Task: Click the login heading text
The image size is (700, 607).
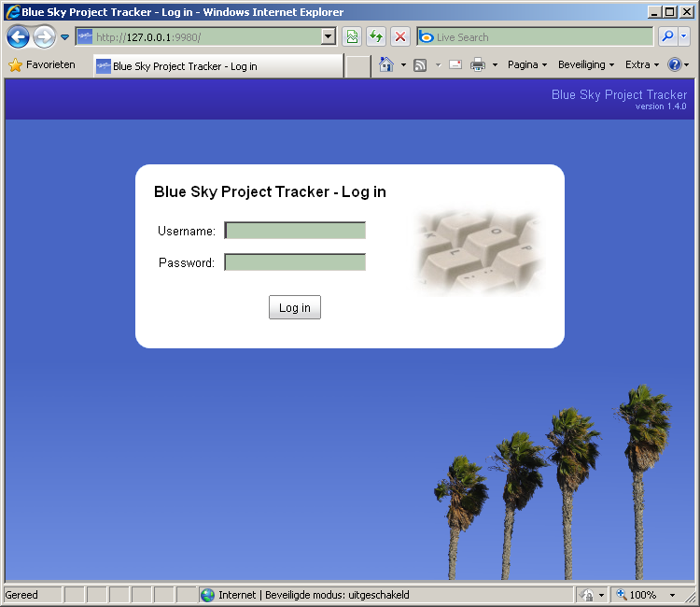Action: [x=270, y=191]
